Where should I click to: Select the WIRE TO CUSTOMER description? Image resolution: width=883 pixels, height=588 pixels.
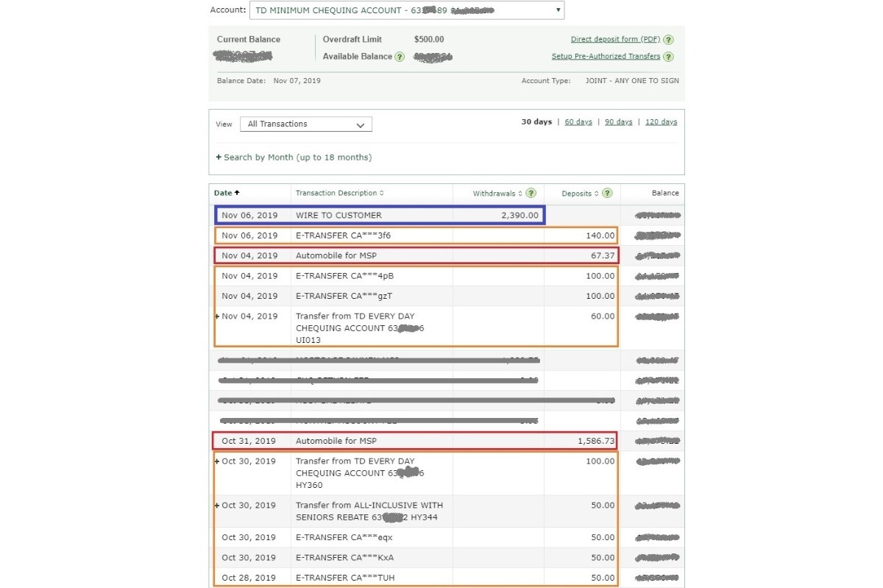click(x=338, y=216)
